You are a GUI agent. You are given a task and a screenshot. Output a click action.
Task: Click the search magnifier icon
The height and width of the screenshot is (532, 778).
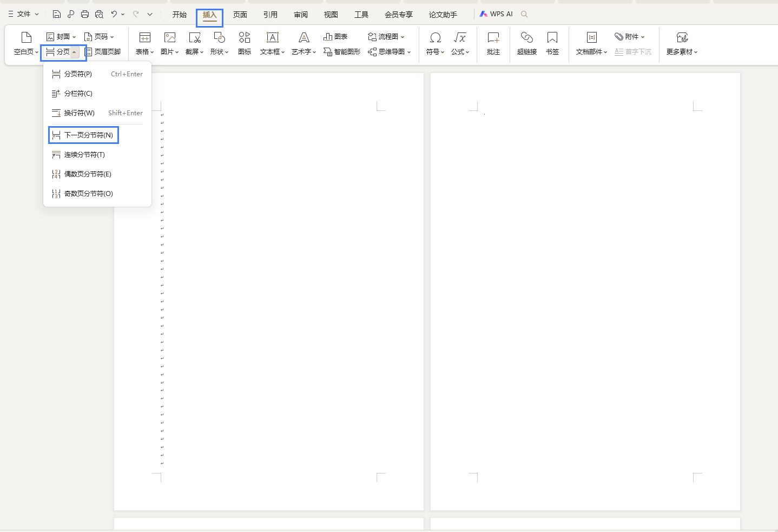[x=524, y=14]
